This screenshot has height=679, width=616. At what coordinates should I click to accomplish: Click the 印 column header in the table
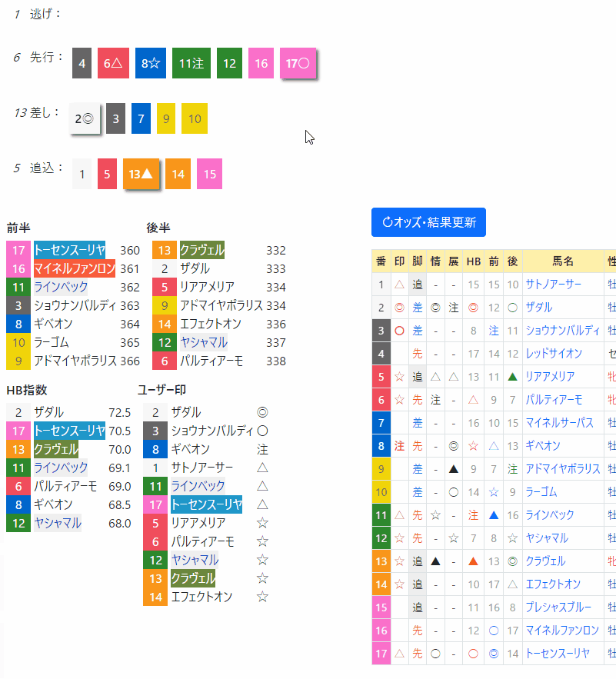coord(399,261)
